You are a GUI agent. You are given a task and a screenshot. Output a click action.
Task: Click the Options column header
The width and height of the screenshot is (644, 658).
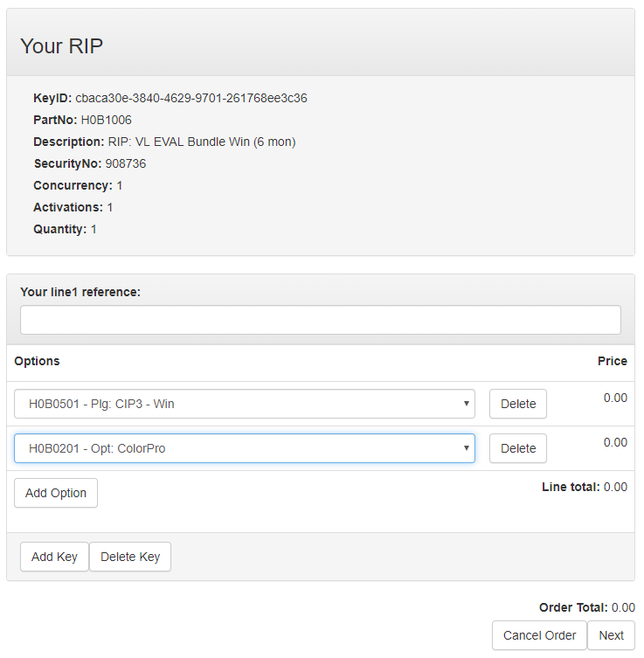(37, 361)
